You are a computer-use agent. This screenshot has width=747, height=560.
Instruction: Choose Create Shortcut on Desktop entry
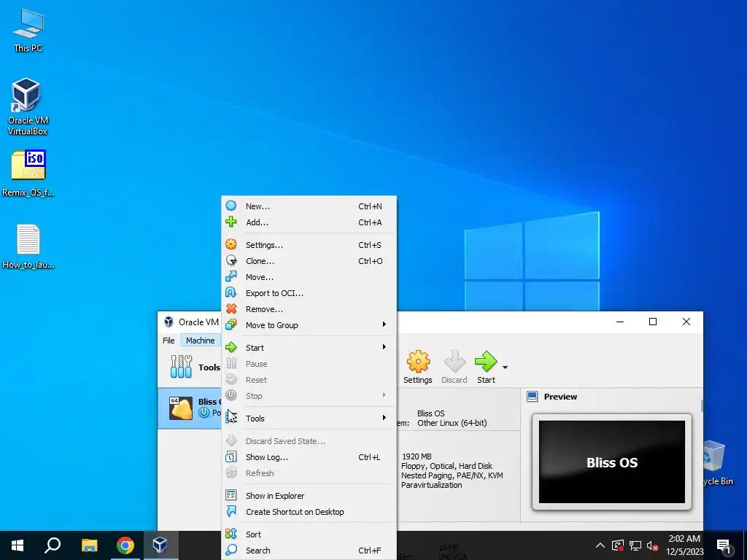pyautogui.click(x=309, y=512)
